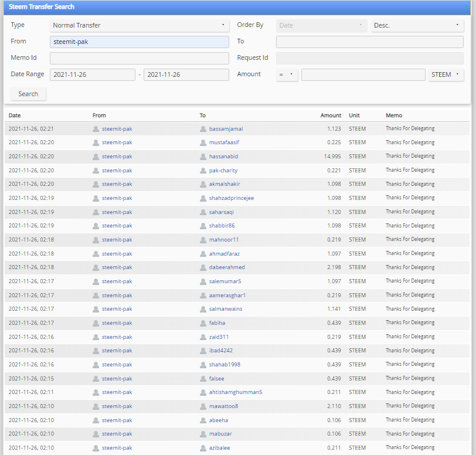Open the steemit-pak sender link in the 02:21 row
Viewport: 476px width, 455px height.
(117, 129)
